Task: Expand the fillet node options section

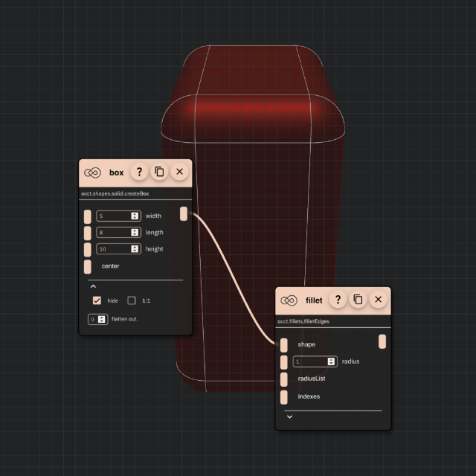Action: 289,416
